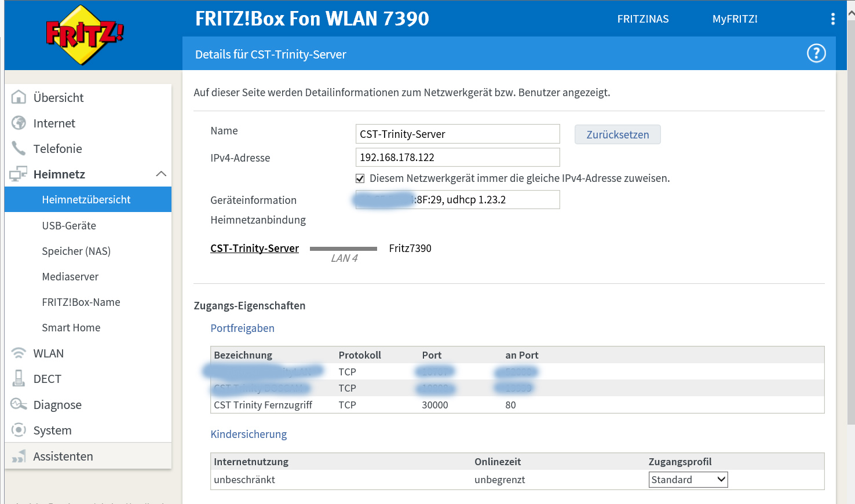Screen dimensions: 855x504
Task: Uncheck the same IPv4 address checkbox
Action: (x=360, y=178)
